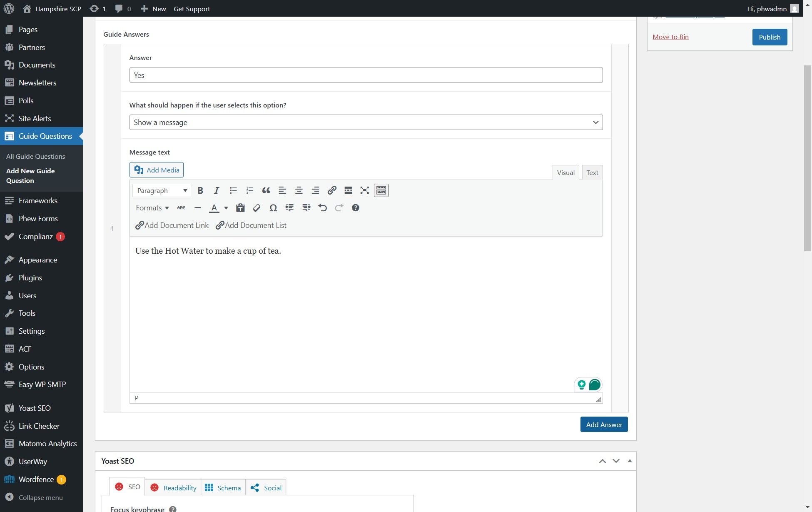Click the Move to Bin link
The image size is (812, 512).
tap(670, 37)
